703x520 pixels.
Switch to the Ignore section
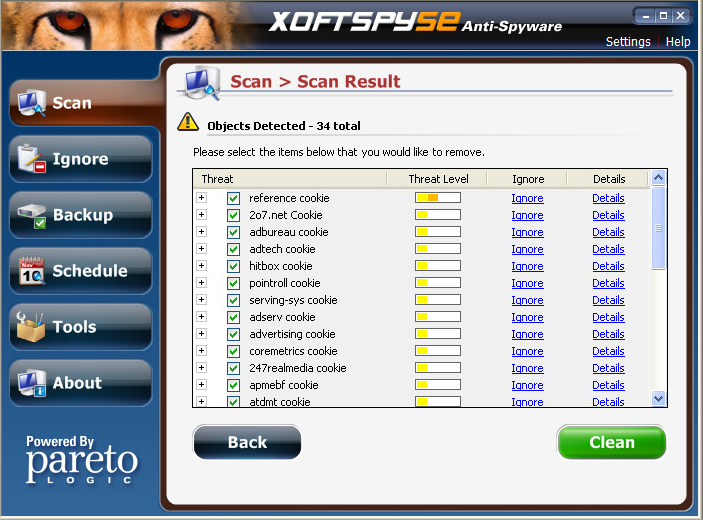pyautogui.click(x=81, y=159)
